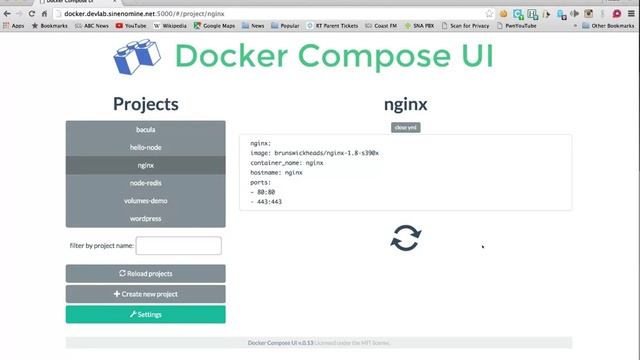Open the Google Maps bookmark
Image resolution: width=640 pixels, height=360 pixels.
214,26
